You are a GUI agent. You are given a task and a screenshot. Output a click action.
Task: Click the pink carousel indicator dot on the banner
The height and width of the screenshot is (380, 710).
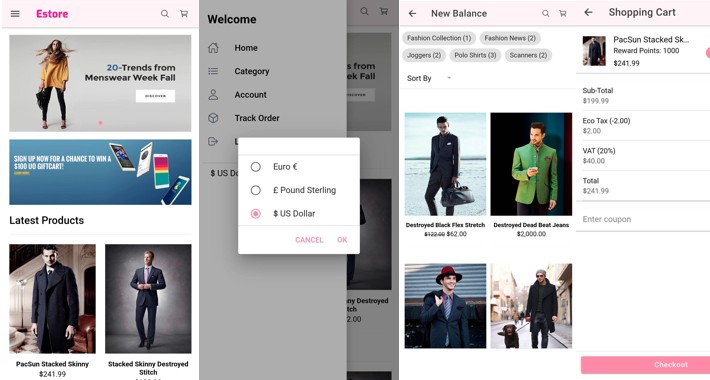coord(101,123)
